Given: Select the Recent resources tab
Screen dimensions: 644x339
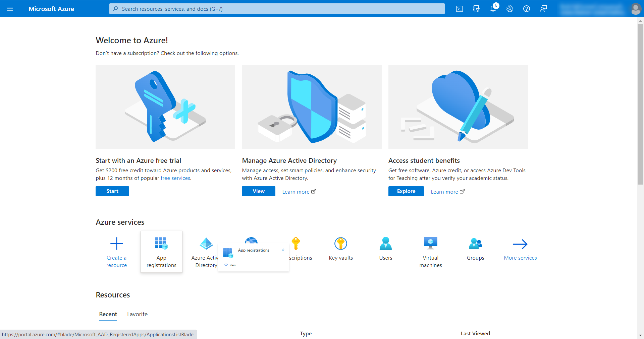Looking at the screenshot, I should pyautogui.click(x=108, y=314).
